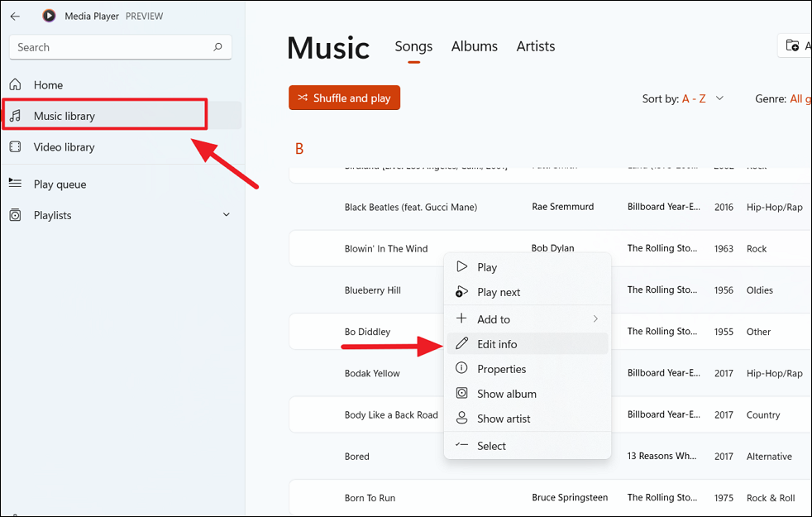Click the Rock & Roll genre cell
Viewport: 812px width, 517px height.
(771, 498)
